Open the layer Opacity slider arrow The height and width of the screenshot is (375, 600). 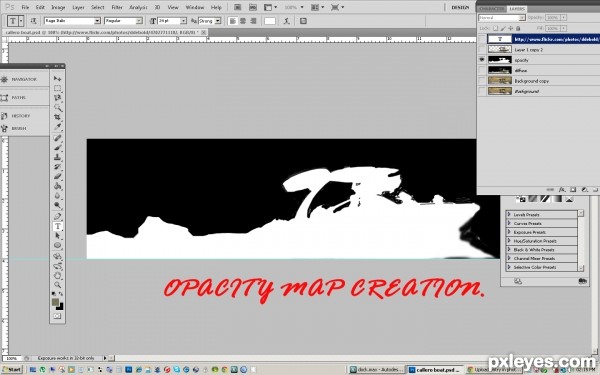pyautogui.click(x=563, y=18)
